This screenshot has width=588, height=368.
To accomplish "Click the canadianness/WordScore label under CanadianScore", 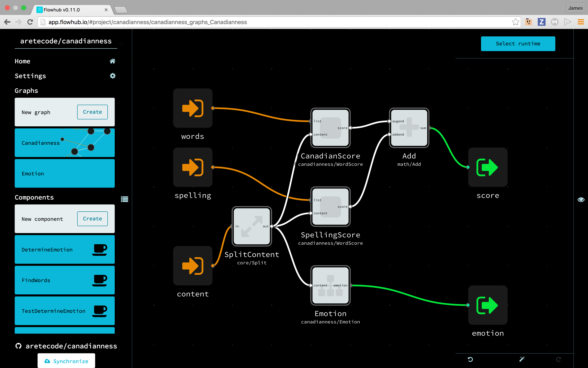I will tap(331, 164).
